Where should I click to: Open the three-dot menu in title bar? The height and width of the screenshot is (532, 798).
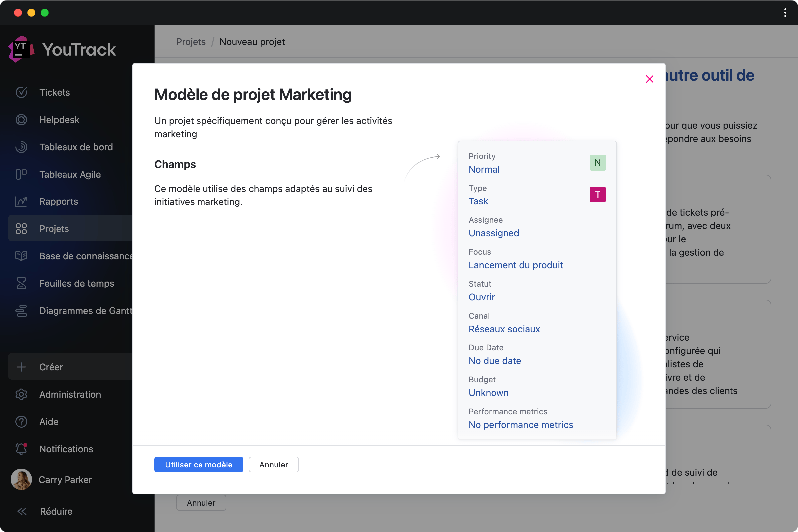[x=785, y=13]
